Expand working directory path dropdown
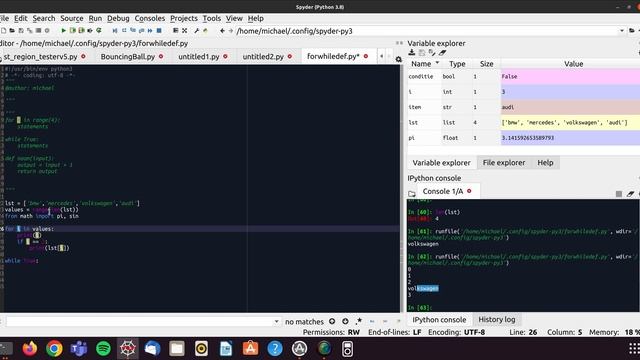This screenshot has height=360, width=640. (622, 31)
